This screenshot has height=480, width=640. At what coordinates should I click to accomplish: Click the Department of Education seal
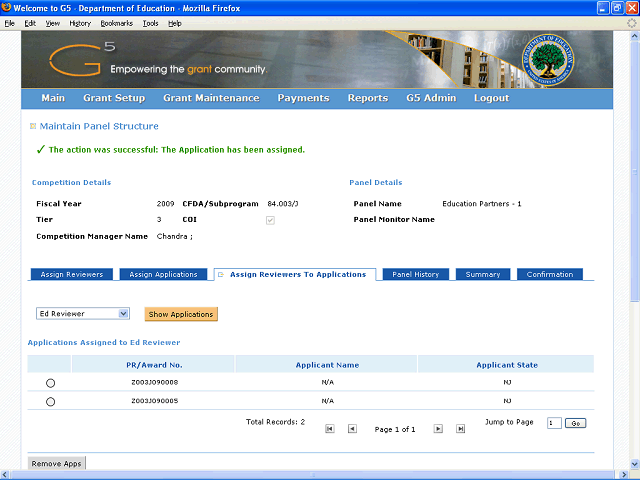point(548,60)
